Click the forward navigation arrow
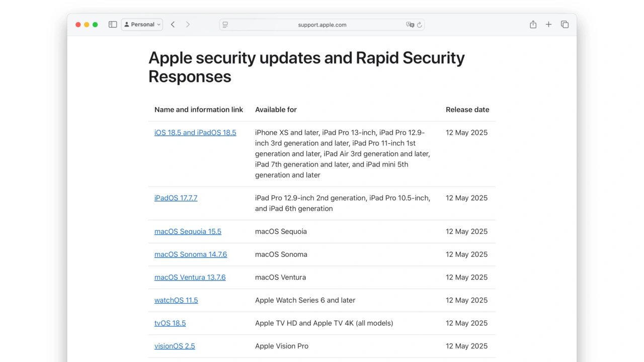The image size is (644, 362). pyautogui.click(x=188, y=25)
